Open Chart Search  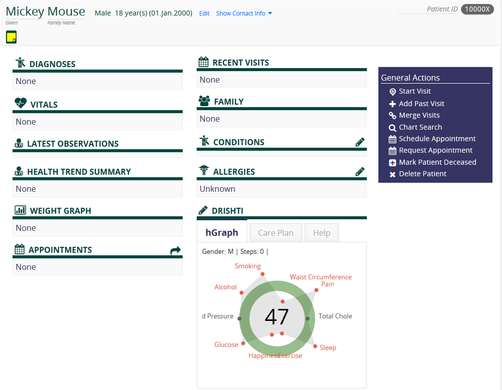pos(420,127)
